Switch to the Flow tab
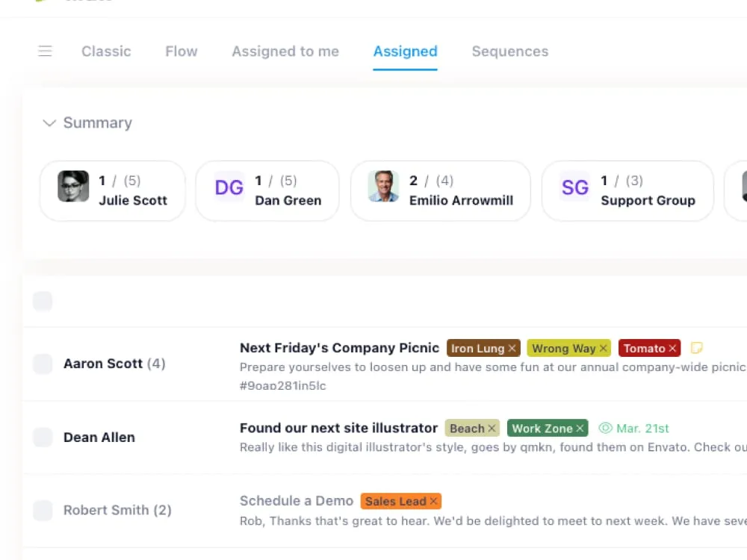 [x=182, y=51]
